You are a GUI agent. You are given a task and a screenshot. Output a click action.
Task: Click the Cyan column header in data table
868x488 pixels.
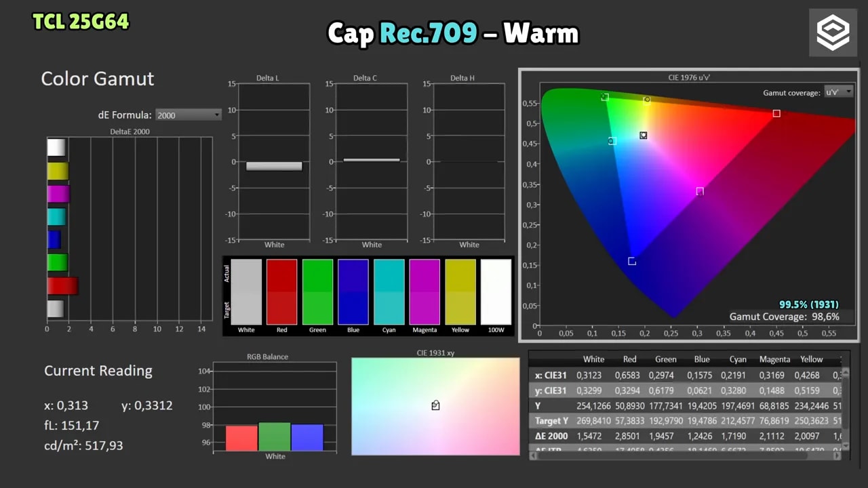[x=738, y=359]
